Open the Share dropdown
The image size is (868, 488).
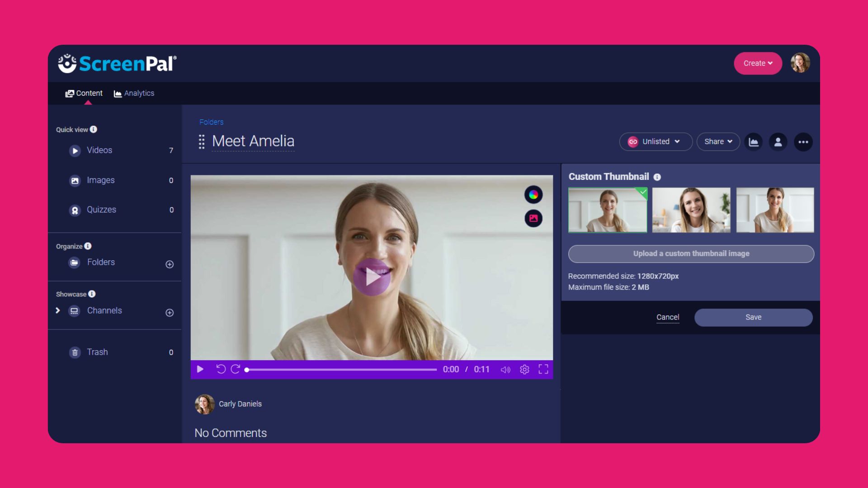point(718,142)
